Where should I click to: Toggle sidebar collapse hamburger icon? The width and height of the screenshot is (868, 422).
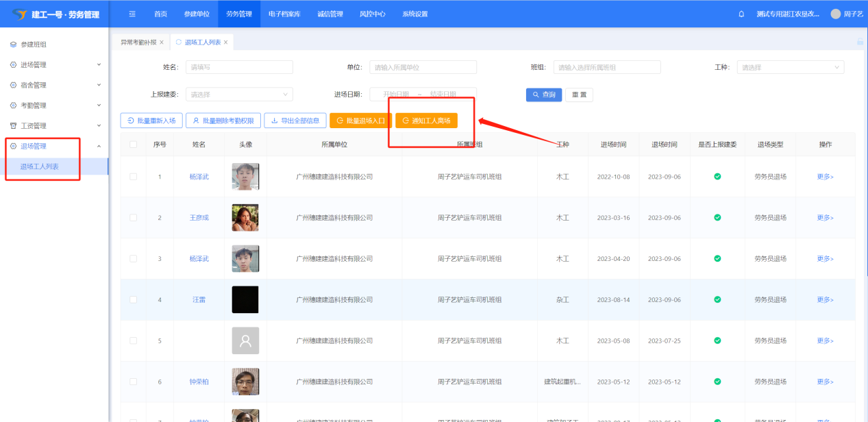pyautogui.click(x=132, y=14)
